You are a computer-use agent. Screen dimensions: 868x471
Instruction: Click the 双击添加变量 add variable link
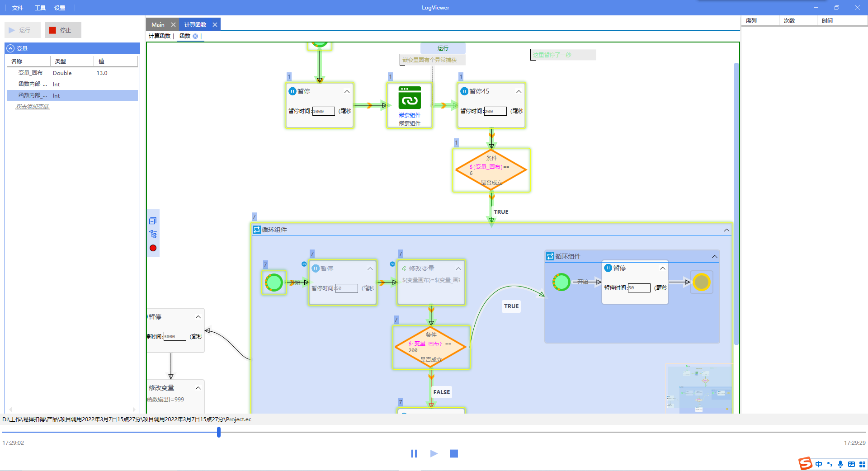(33, 107)
